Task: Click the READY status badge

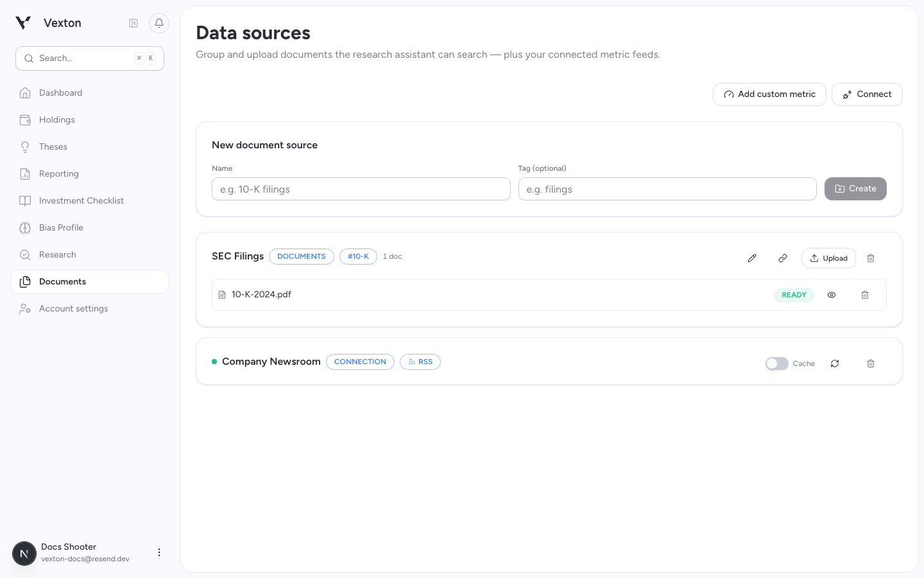Action: [x=794, y=295]
